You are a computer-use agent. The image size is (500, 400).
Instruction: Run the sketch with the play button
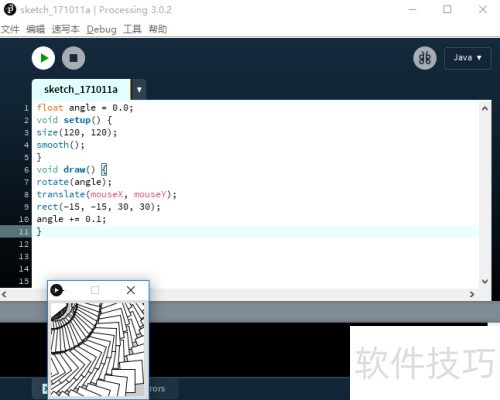pos(43,58)
